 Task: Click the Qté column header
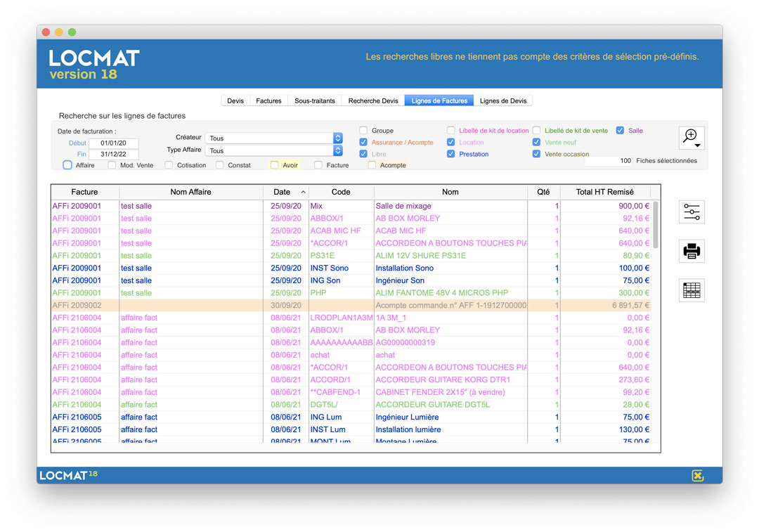(543, 192)
